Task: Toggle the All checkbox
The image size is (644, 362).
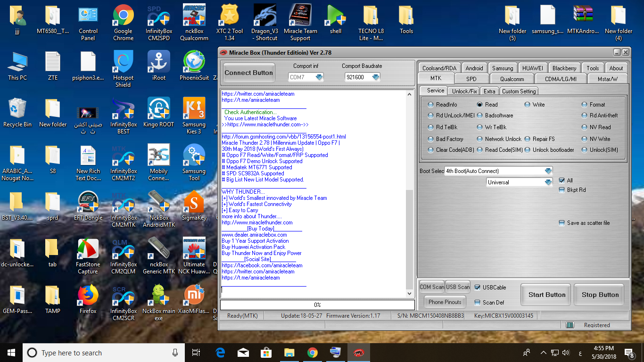Action: click(561, 181)
